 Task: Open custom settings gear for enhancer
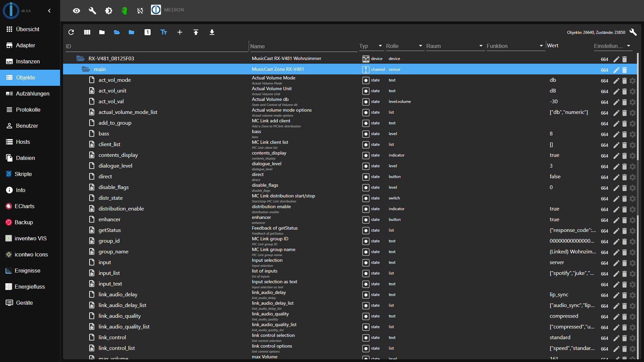[x=633, y=220]
